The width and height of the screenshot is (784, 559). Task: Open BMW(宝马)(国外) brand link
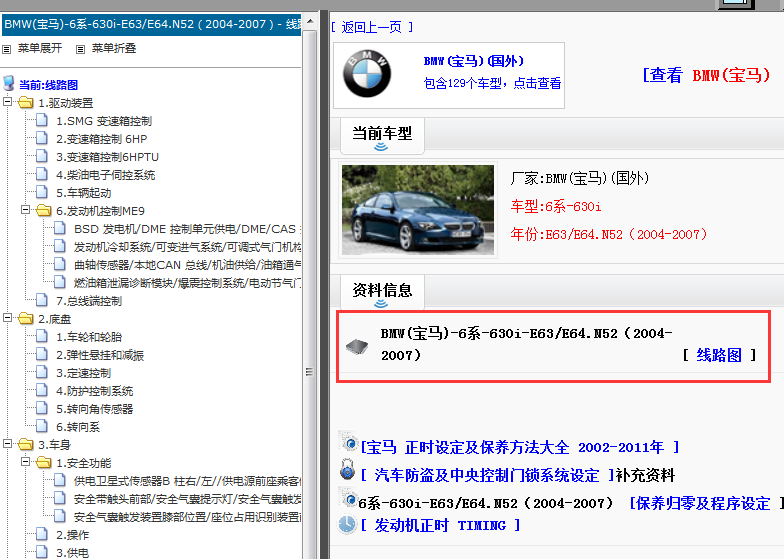pyautogui.click(x=474, y=61)
